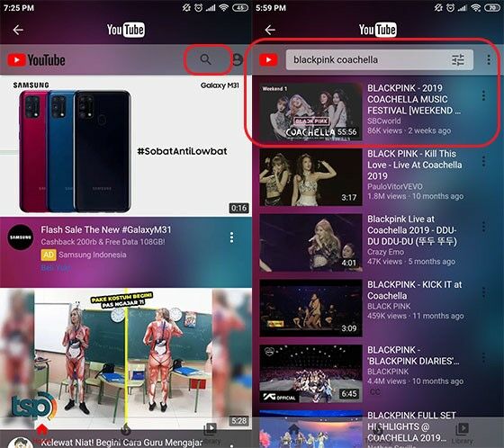The image size is (504, 448).
Task: Go back using left screen arrow
Action: (18, 30)
